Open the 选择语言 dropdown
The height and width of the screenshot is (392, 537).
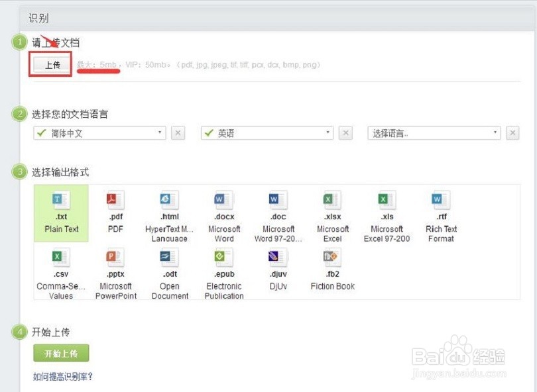pos(434,133)
